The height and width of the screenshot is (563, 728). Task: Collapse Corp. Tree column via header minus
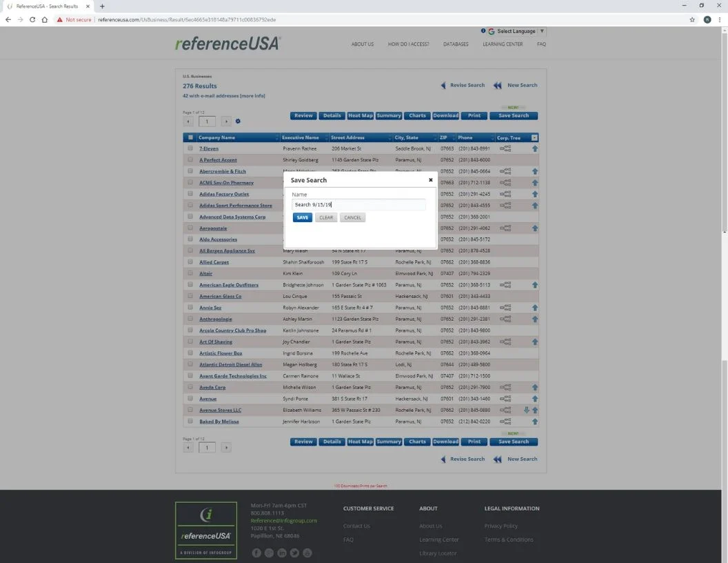coord(534,137)
